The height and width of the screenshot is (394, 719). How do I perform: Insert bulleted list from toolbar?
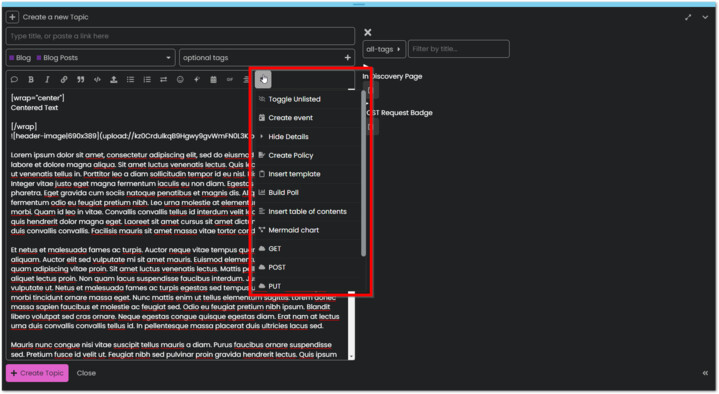[x=130, y=79]
